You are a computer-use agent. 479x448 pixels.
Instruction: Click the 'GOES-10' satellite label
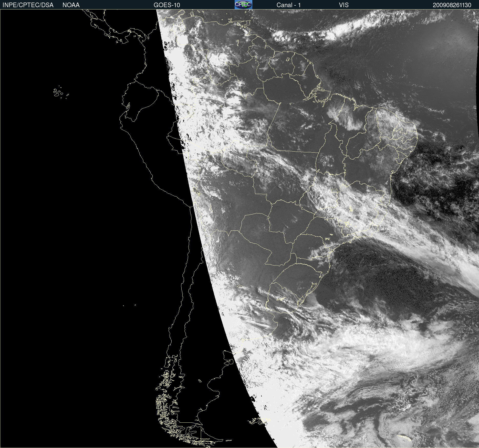(167, 5)
